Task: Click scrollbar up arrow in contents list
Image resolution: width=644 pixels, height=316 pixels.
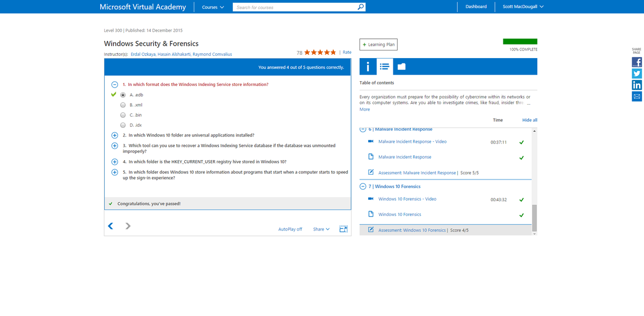Action: (534, 131)
